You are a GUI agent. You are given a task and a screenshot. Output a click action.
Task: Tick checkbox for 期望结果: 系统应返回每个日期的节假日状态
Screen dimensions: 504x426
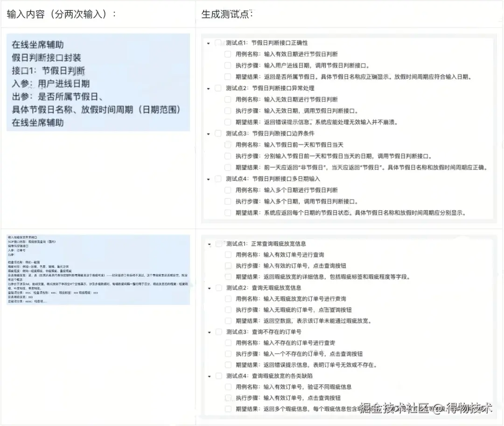(x=228, y=213)
